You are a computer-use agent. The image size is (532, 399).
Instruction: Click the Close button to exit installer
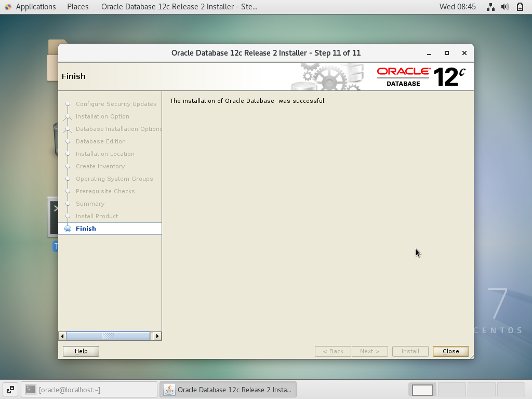tap(450, 351)
